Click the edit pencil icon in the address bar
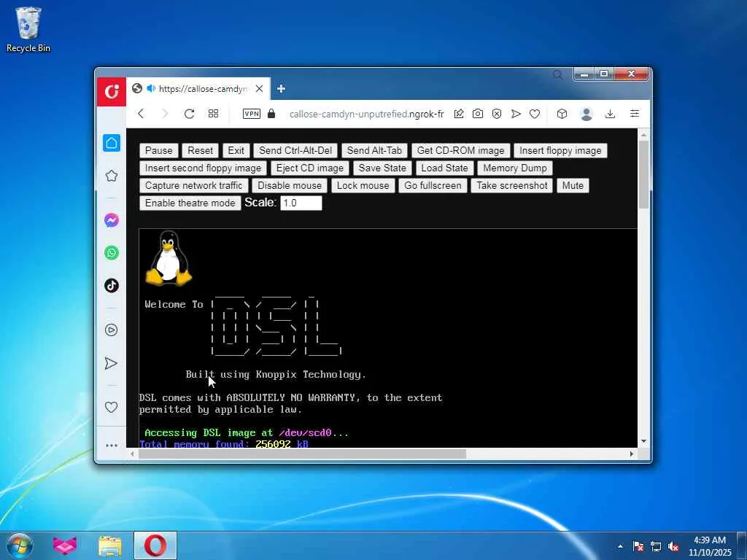747x560 pixels. (x=459, y=114)
